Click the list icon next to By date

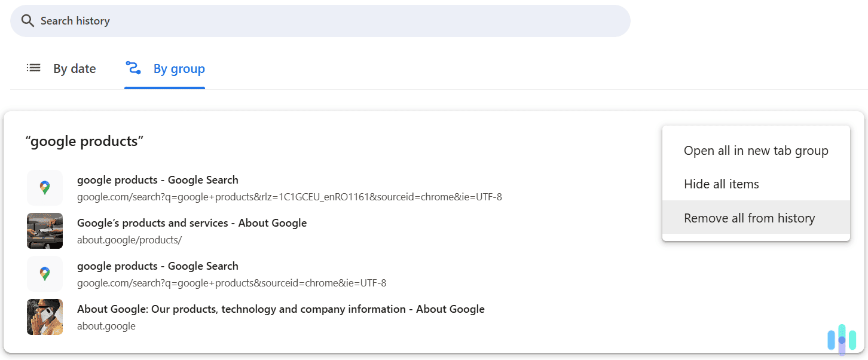[x=33, y=68]
